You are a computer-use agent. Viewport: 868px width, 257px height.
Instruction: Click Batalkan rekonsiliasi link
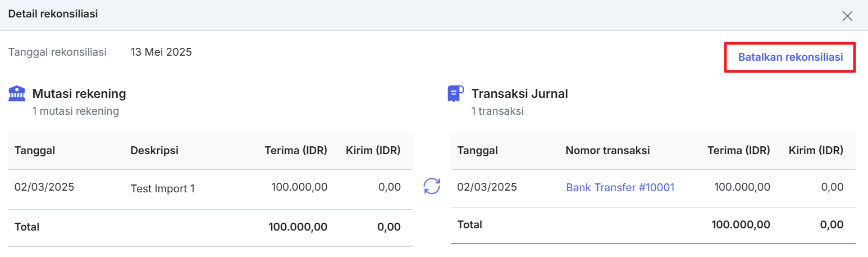tap(791, 57)
